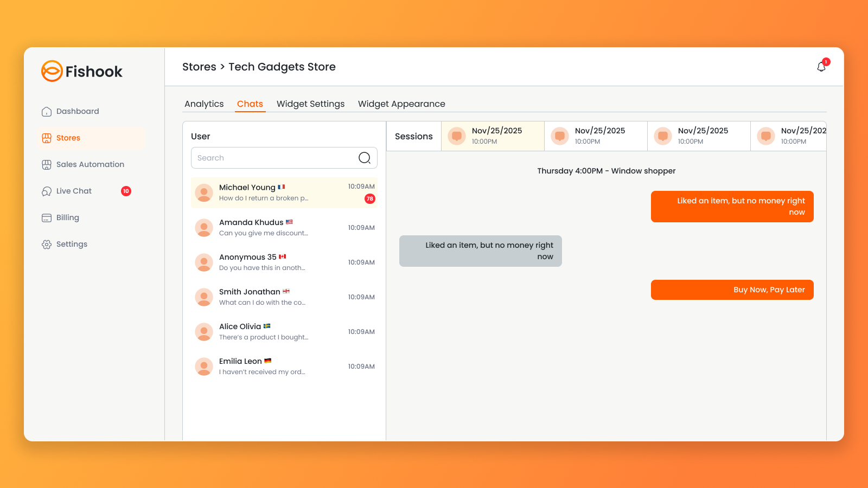Click the Stores breadcrumb link
Screen dimensions: 868x488
coord(200,67)
